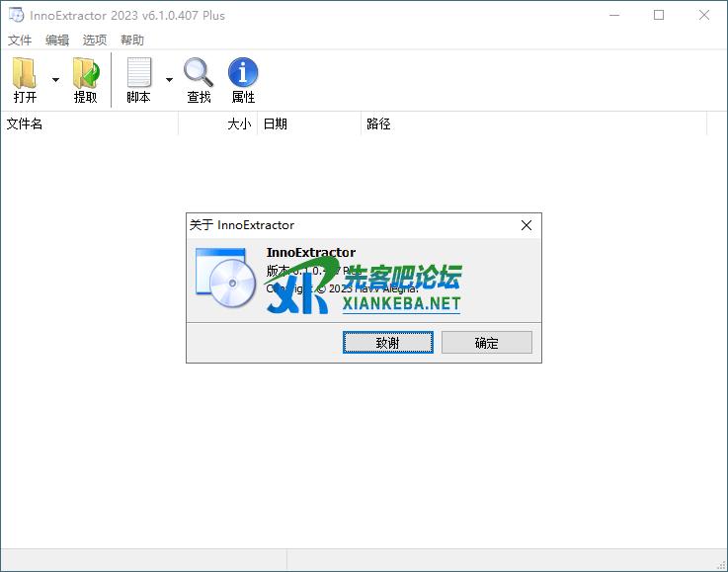Click the Script (脚本) document icon
The width and height of the screenshot is (728, 572).
click(x=138, y=74)
